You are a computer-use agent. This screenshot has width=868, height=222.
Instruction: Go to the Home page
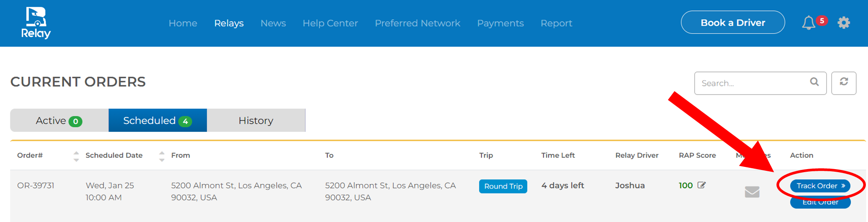[183, 23]
